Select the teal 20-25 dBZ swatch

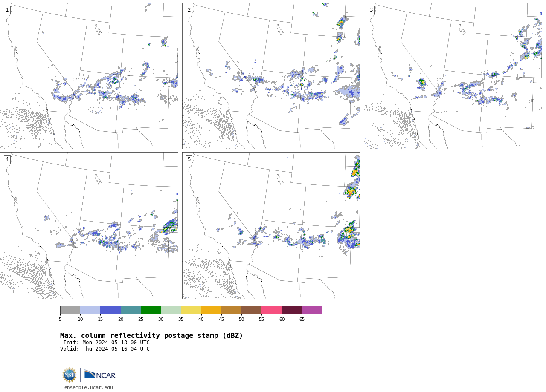(131, 310)
